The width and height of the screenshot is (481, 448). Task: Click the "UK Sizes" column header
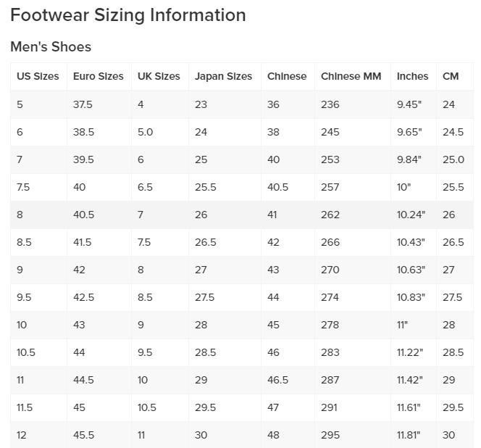(159, 76)
